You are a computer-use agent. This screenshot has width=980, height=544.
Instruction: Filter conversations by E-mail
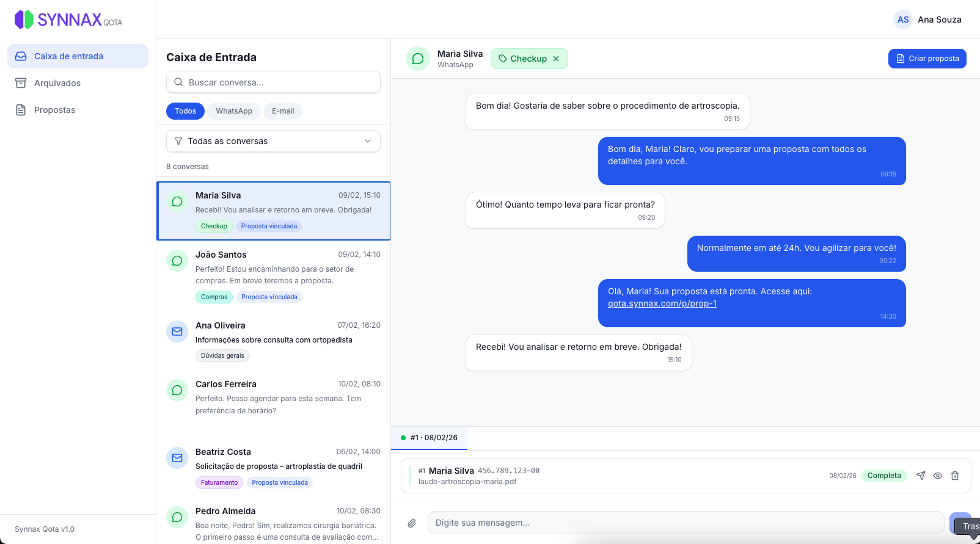[283, 111]
